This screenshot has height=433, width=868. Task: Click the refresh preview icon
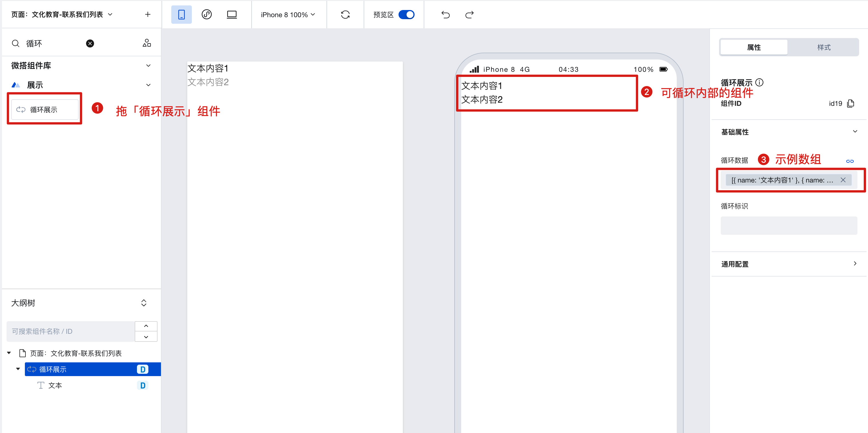tap(345, 15)
